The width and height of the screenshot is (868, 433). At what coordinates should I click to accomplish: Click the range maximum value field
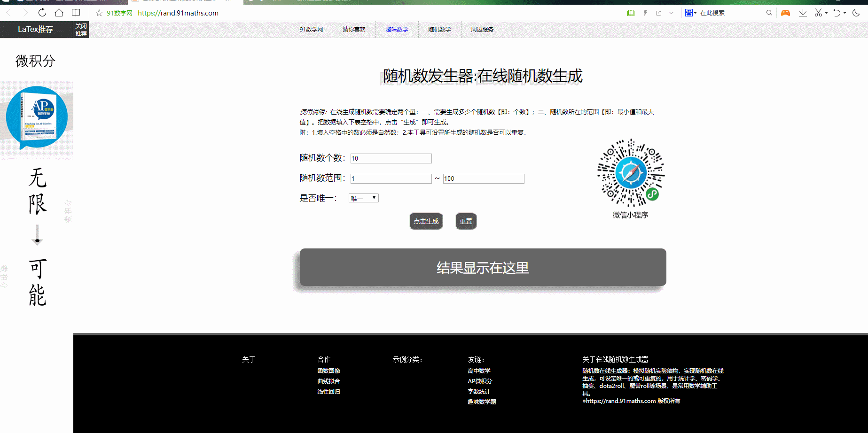click(x=484, y=178)
